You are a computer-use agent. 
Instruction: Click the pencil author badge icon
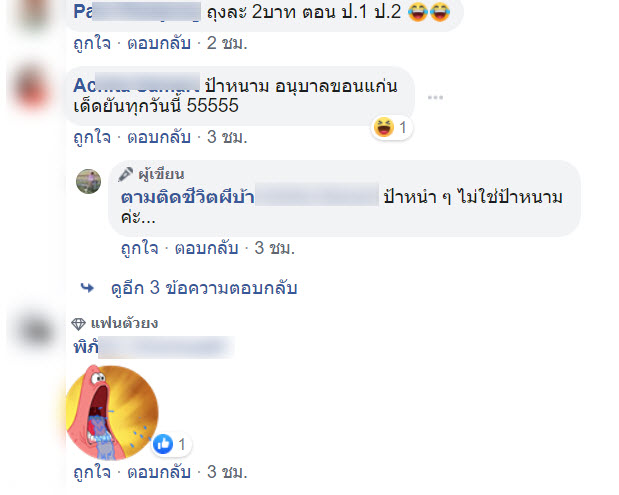[x=126, y=174]
